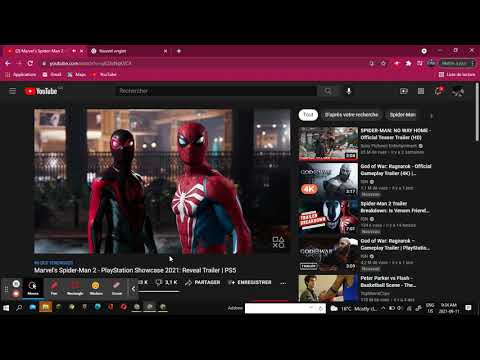Start voice search with the microphone icon
The width and height of the screenshot is (480, 360).
click(x=349, y=91)
